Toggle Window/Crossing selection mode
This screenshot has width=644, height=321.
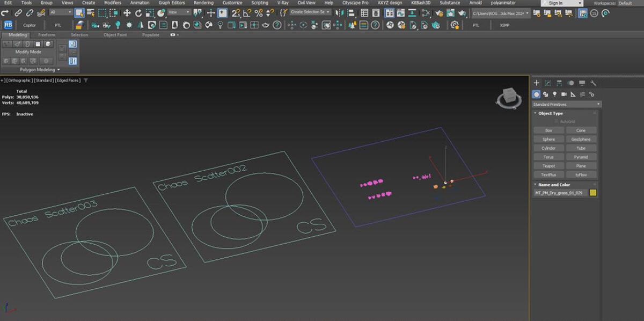pyautogui.click(x=114, y=12)
